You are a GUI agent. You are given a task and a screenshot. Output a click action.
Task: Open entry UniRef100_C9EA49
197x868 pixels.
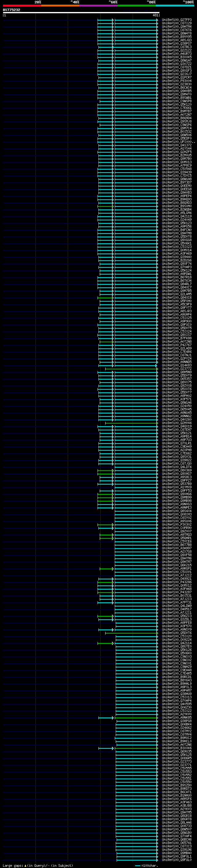click(177, 446)
